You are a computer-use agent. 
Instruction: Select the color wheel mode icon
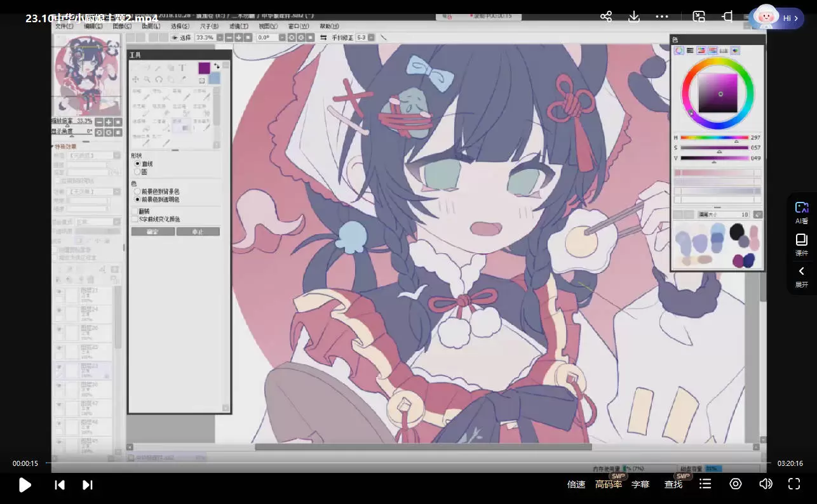[679, 50]
